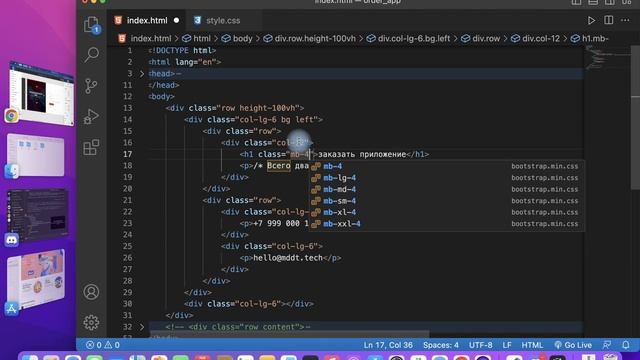Select mb-4 autocomplete suggestion
This screenshot has height=360, width=640.
point(446,166)
